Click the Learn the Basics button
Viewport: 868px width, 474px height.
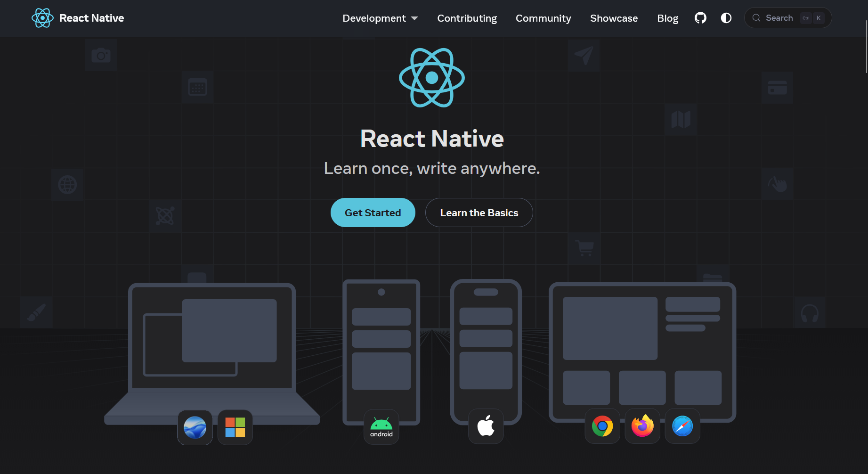point(479,212)
